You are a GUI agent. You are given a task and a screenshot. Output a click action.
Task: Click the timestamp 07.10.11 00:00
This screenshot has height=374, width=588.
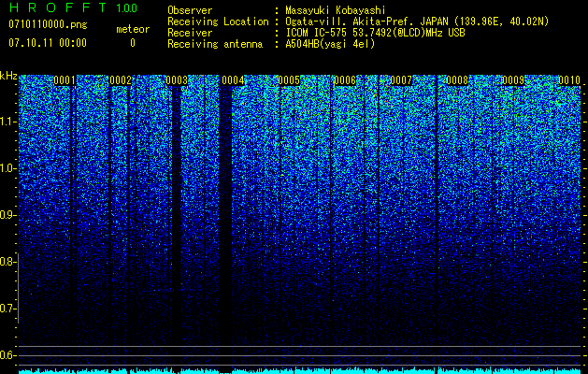tap(48, 43)
